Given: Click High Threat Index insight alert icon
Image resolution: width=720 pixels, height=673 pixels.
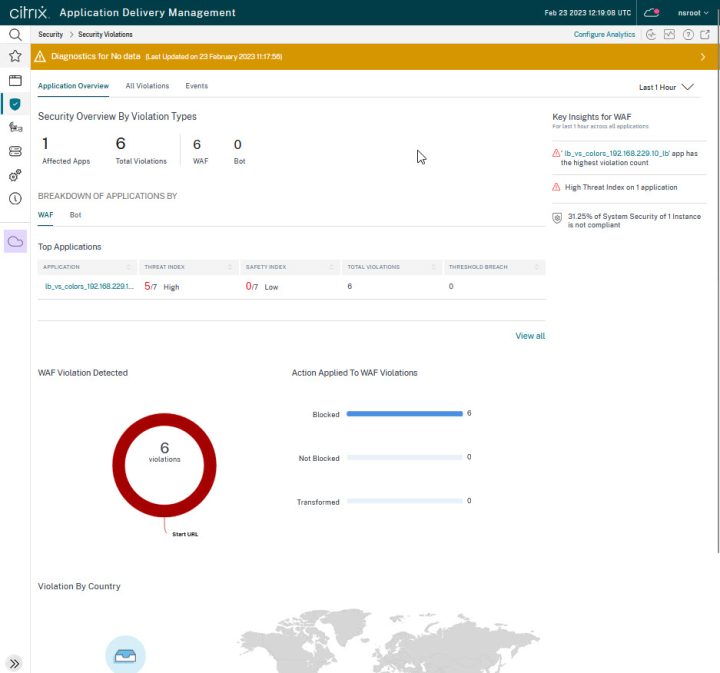Looking at the screenshot, I should (x=556, y=187).
